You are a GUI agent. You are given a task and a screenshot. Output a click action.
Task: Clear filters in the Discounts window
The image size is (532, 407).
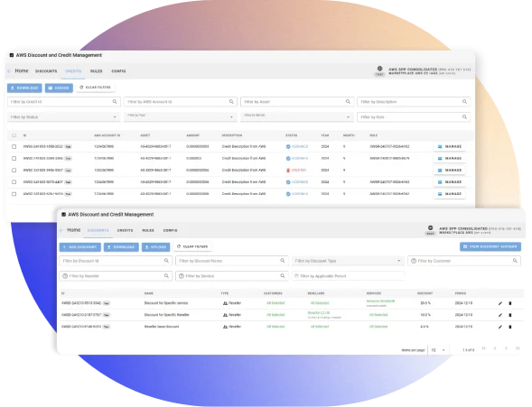click(192, 246)
